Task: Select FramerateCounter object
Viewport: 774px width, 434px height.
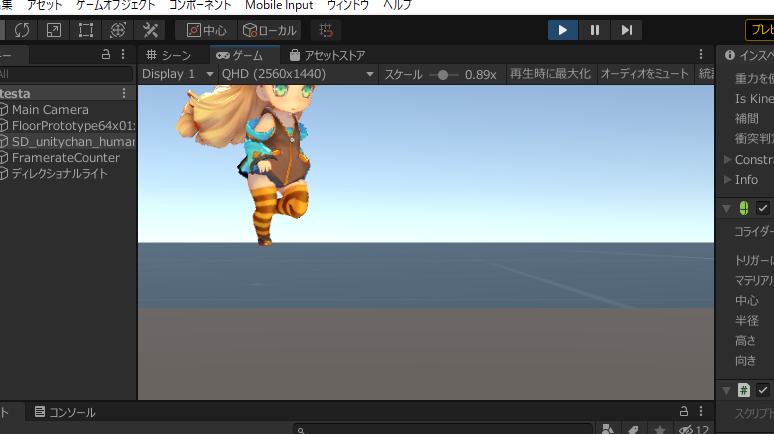Action: pos(66,158)
